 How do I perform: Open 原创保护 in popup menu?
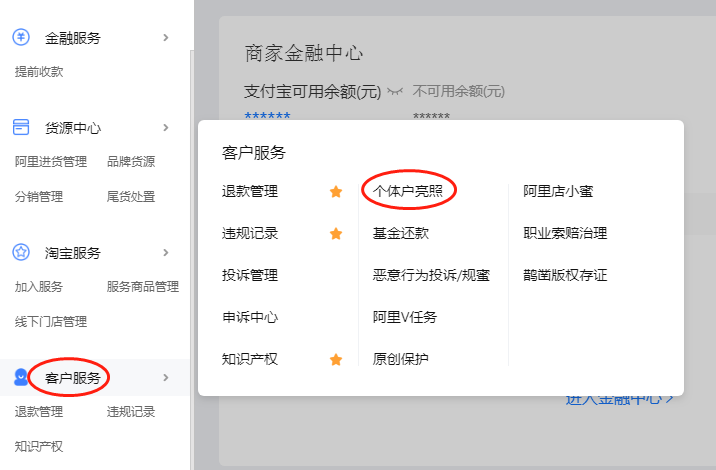tap(400, 359)
